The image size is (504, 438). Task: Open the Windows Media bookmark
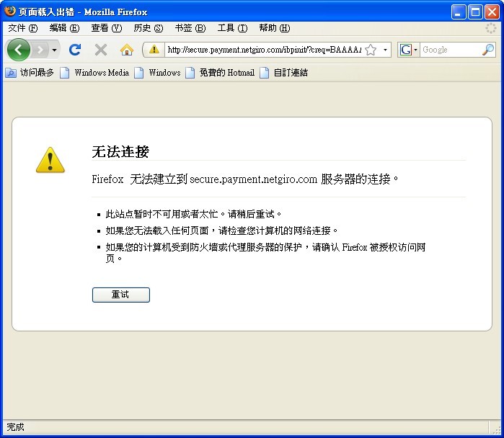95,73
